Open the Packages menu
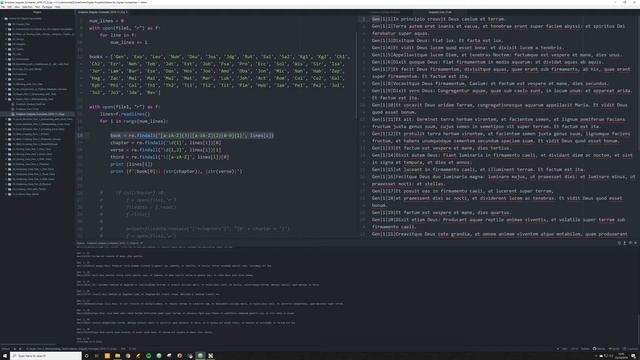Viewport: 640px width, 360px height. [47, 7]
